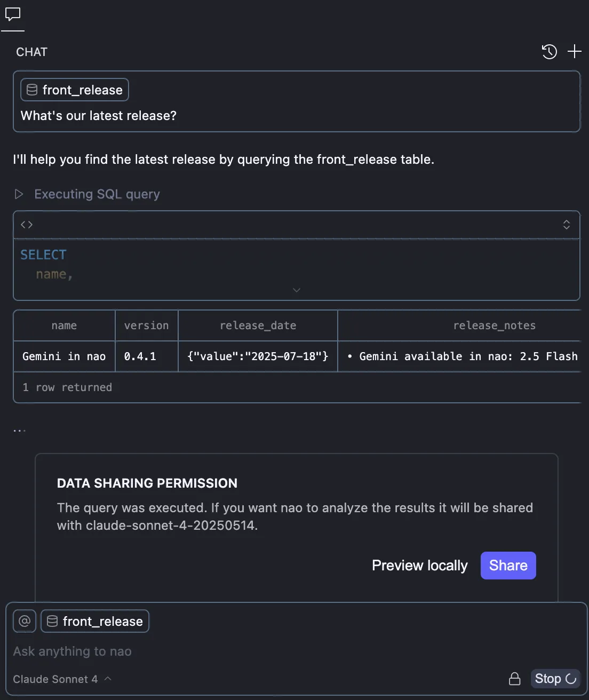Open the Claude Sonnet 4 model selector

[x=62, y=679]
